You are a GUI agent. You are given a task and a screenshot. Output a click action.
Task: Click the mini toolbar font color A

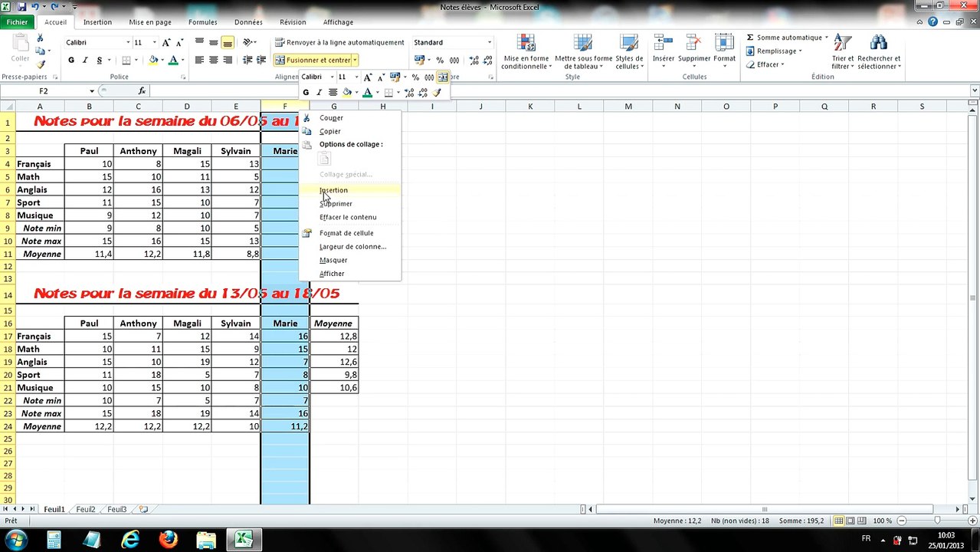pos(367,93)
